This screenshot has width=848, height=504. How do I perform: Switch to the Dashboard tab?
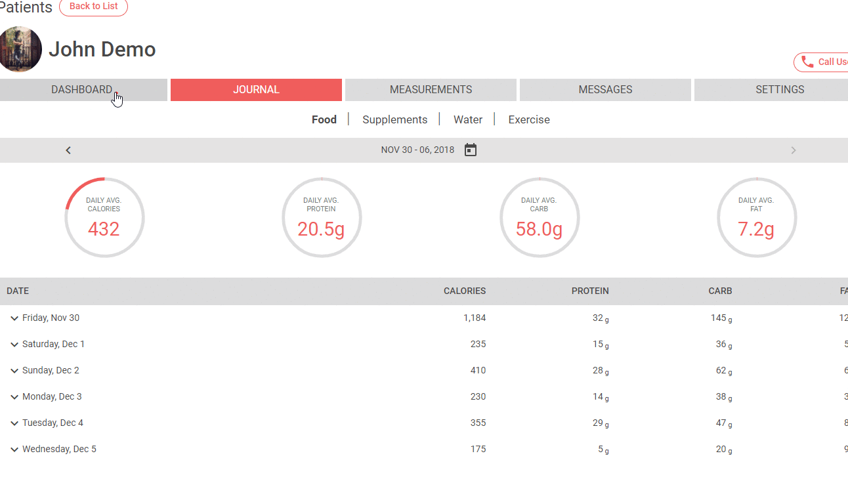tap(83, 90)
